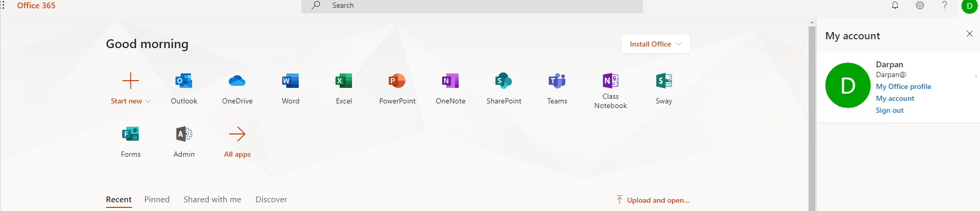Viewport: 980px width, 211px height.
Task: Launch OneDrive from app list
Action: click(x=237, y=88)
